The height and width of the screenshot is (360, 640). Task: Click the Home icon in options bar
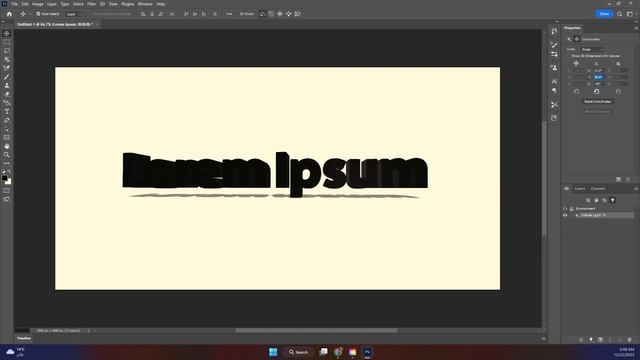coord(9,14)
